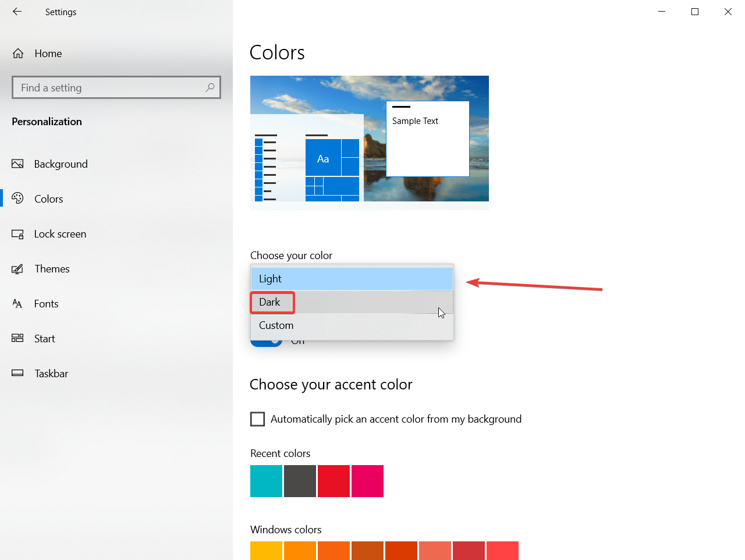Pick Custom from the color dropdown

[352, 325]
